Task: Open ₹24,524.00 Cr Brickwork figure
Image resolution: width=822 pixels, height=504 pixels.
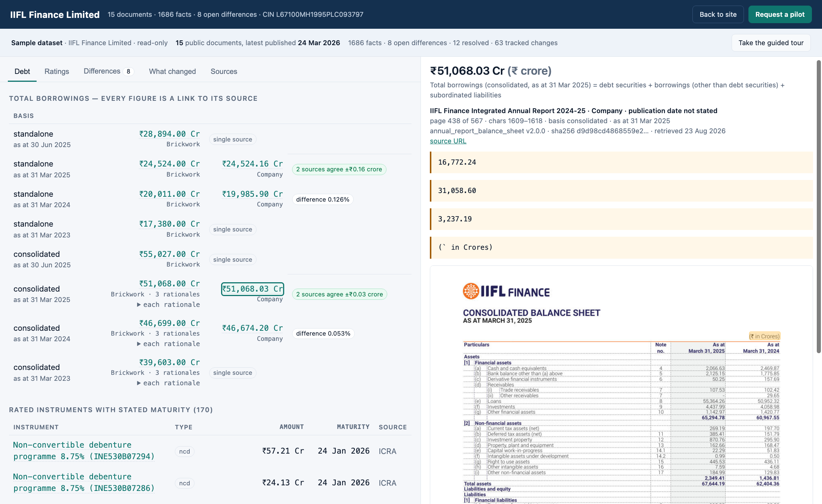Action: click(170, 164)
